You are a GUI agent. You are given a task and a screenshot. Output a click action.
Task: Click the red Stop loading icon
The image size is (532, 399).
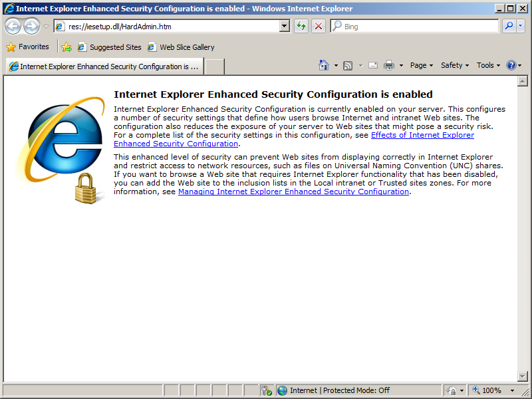(319, 26)
